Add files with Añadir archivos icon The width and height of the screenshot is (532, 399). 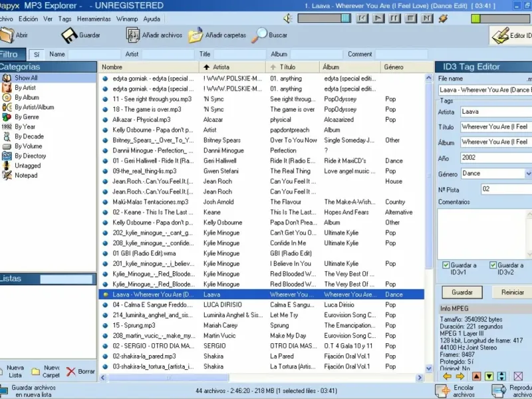pos(132,35)
